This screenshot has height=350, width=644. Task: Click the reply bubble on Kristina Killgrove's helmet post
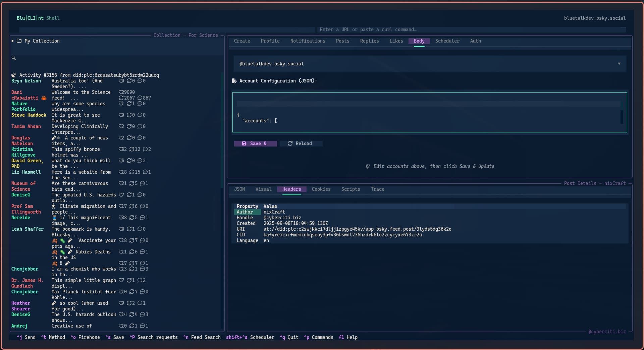pos(145,149)
